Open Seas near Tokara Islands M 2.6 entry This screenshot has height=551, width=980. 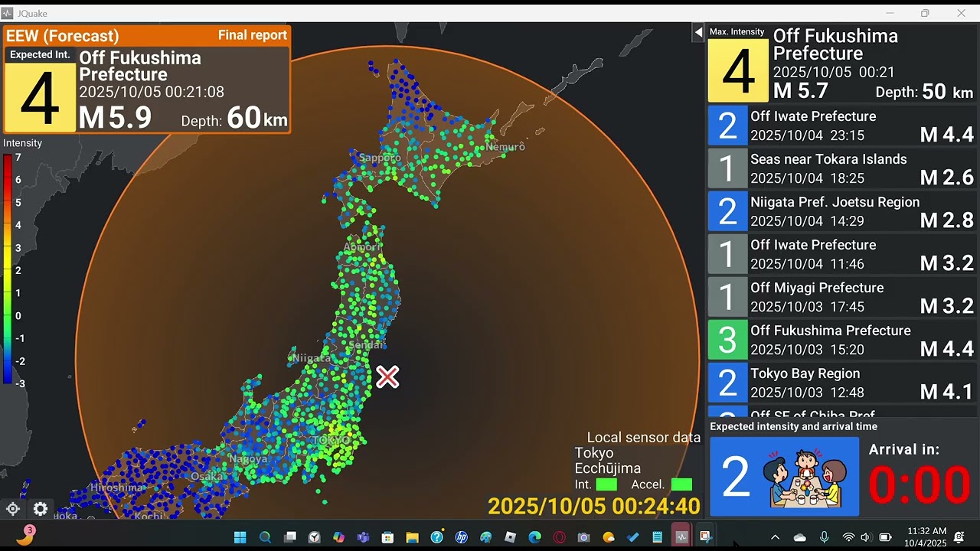(841, 168)
